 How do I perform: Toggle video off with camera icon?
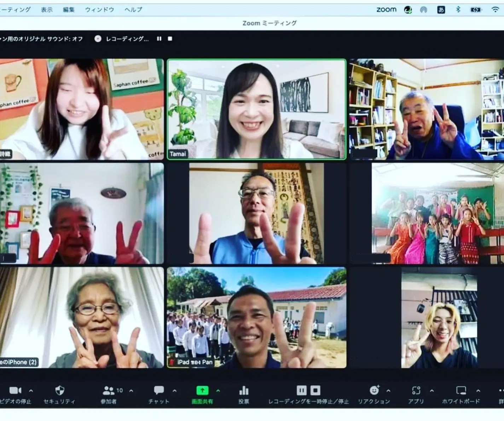(x=15, y=391)
